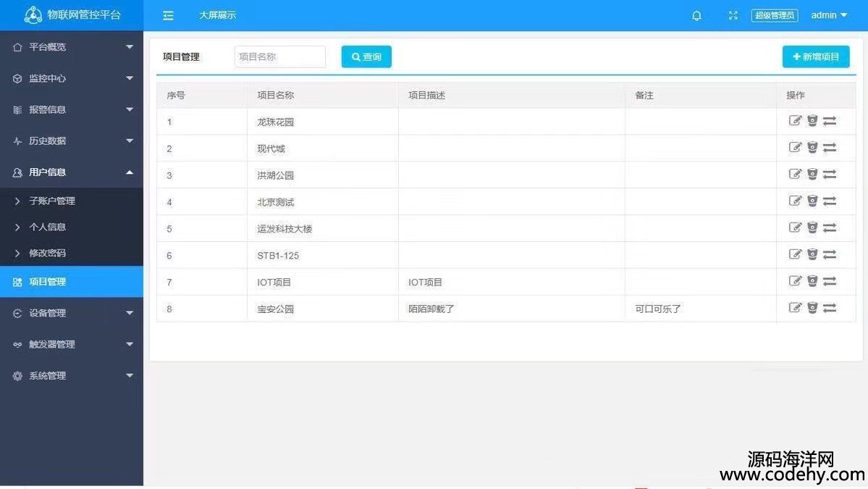Toggle fullscreen mode icon in header
868x489 pixels.
pos(733,15)
